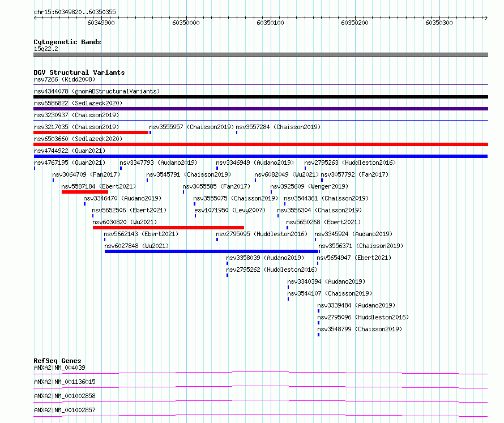
Task: Click the 60350300 ruler tick label
Action: tap(439, 23)
